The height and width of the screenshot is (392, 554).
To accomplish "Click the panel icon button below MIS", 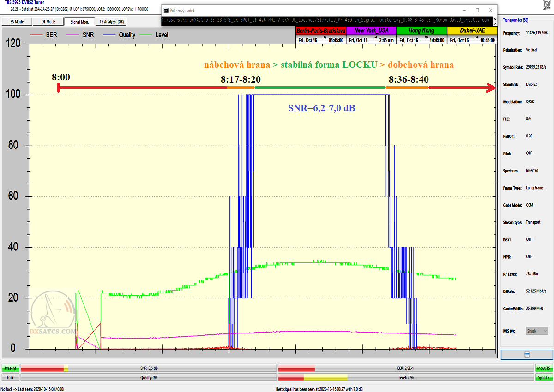I will (x=527, y=355).
